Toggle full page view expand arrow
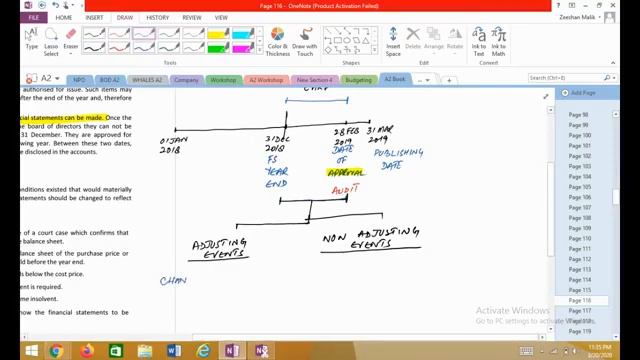Screen dimensions: 640x360 [x=546, y=96]
